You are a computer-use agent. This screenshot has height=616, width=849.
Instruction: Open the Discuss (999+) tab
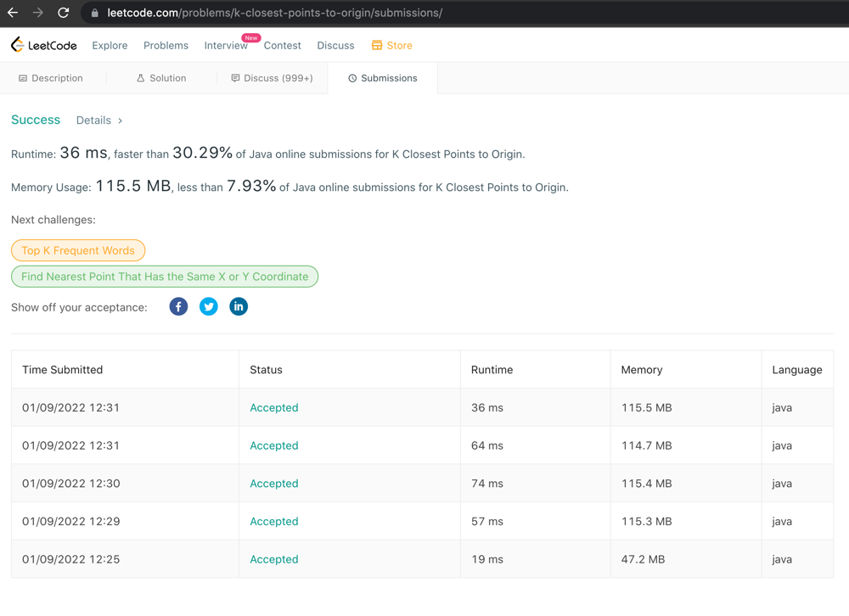pos(272,78)
